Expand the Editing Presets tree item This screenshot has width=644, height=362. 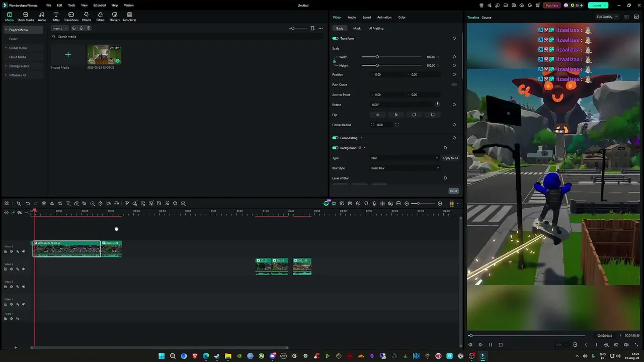(6, 66)
